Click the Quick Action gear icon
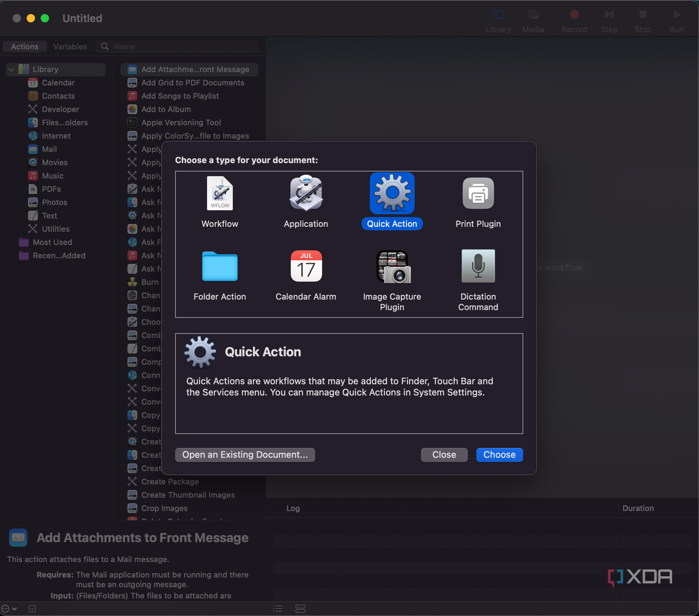 click(392, 194)
